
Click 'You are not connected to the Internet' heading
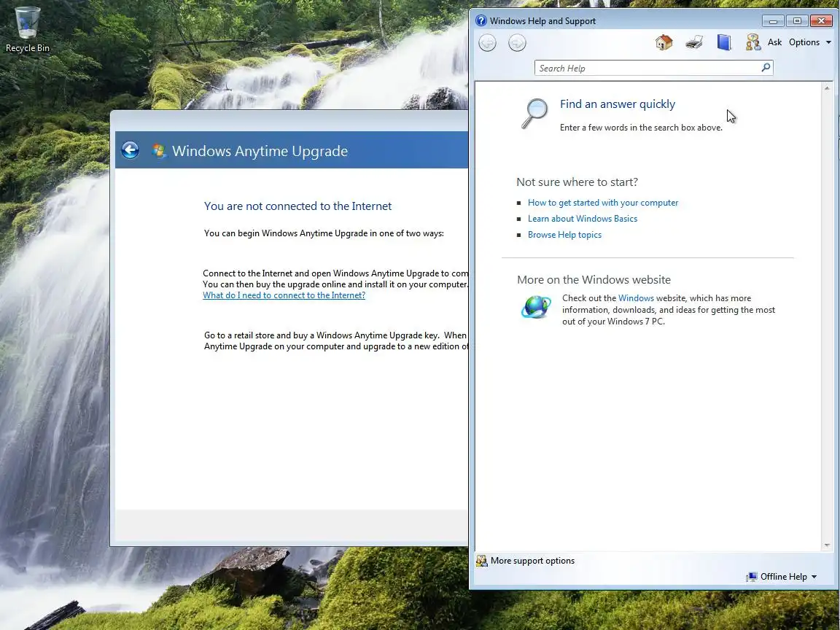(x=297, y=206)
